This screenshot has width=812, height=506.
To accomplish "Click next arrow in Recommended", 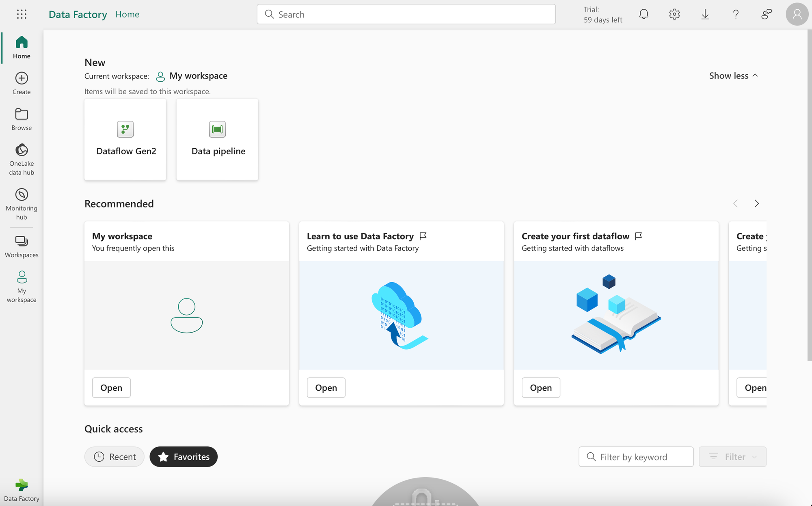I will [757, 203].
